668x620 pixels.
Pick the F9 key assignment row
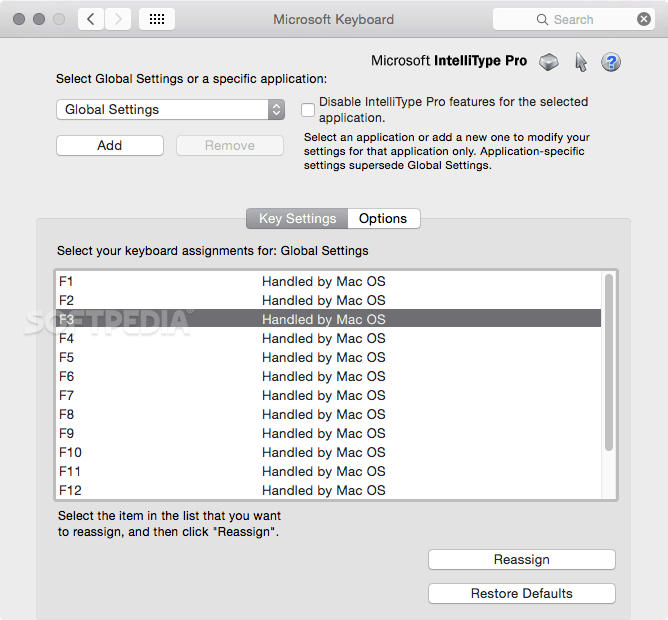point(328,433)
